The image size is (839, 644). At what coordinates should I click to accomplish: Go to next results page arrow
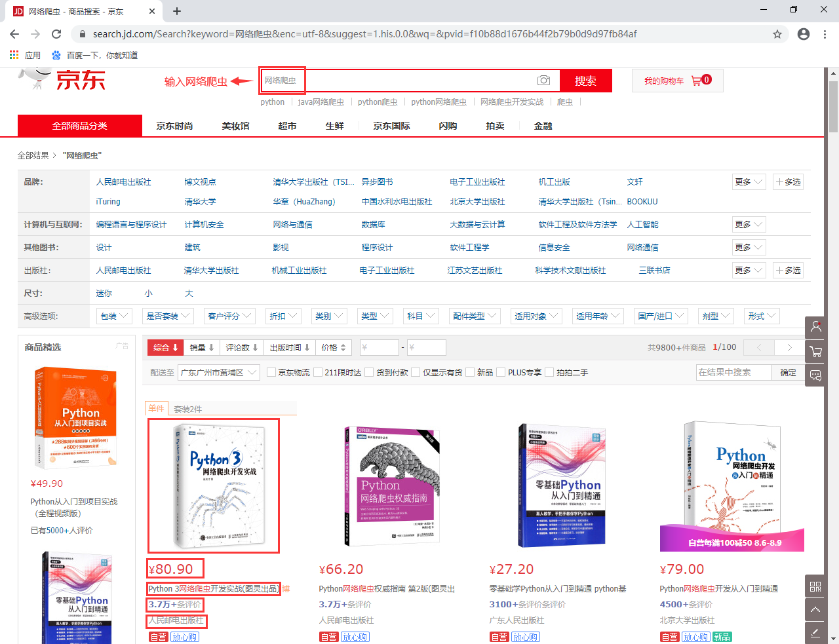pos(789,347)
